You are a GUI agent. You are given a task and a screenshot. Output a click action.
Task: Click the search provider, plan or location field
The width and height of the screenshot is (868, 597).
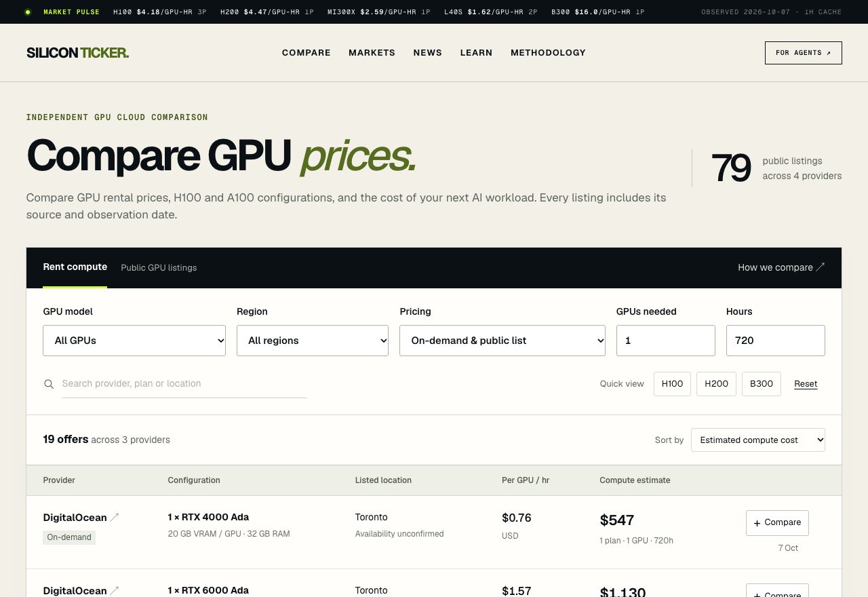pos(184,384)
